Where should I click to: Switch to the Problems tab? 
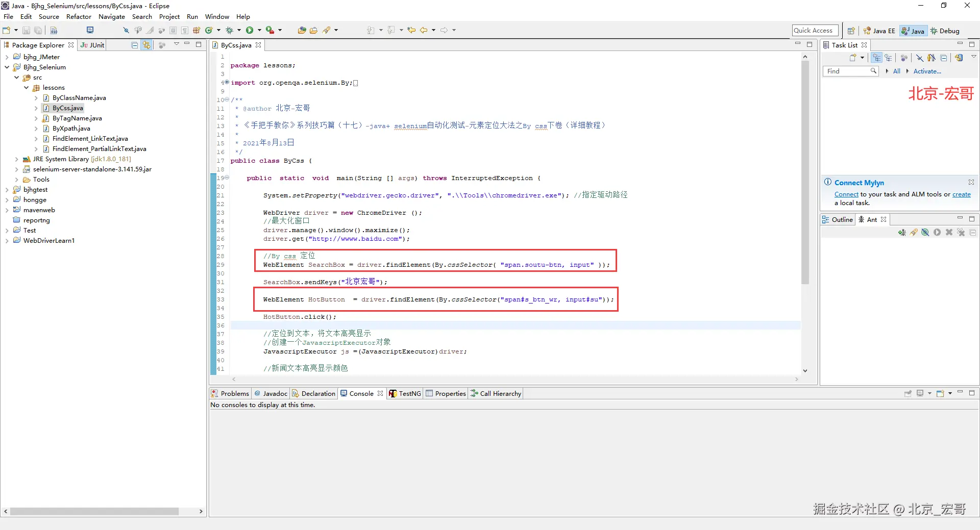tap(230, 393)
